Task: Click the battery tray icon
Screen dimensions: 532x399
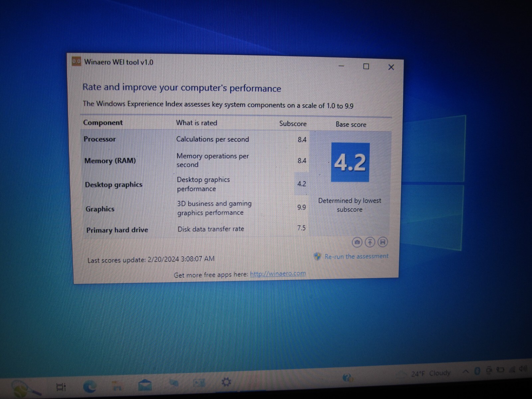Action: (500, 369)
